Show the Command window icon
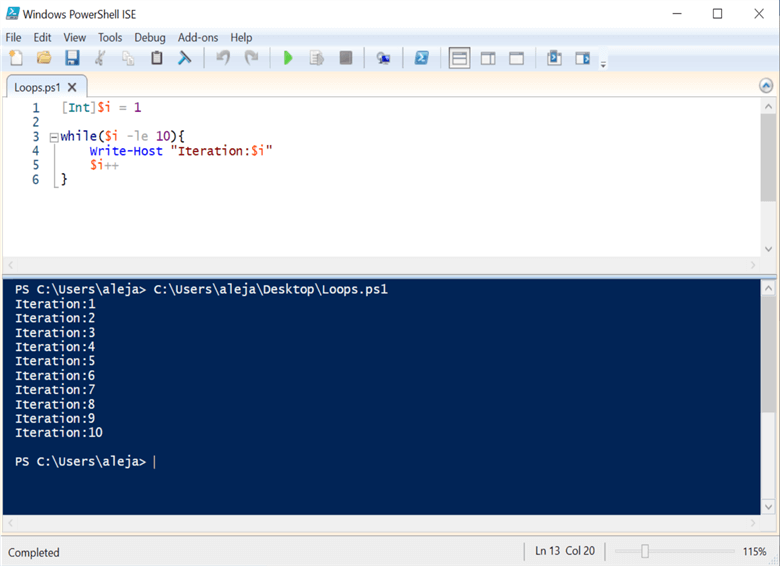The image size is (780, 566). pos(554,58)
